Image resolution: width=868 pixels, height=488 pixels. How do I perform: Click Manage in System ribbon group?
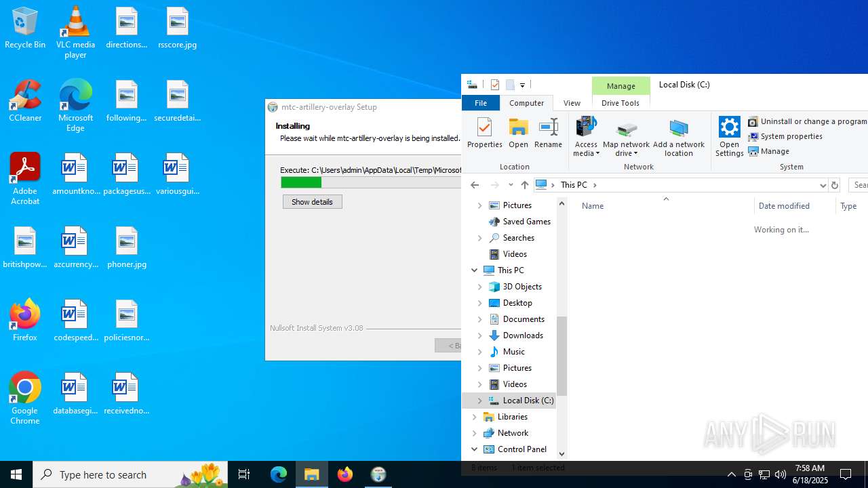[x=768, y=151]
